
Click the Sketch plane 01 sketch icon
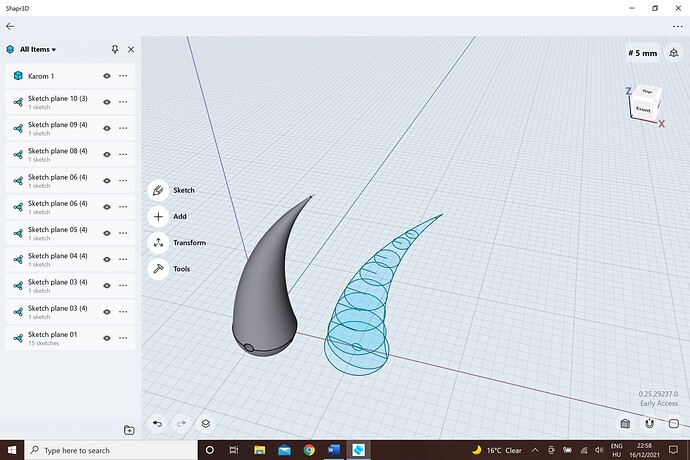(x=18, y=338)
